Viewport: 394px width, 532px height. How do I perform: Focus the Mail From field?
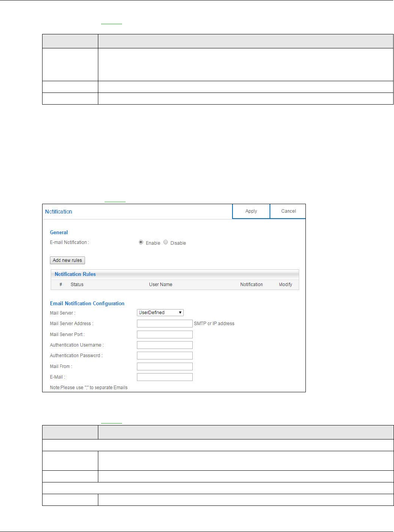[165, 367]
